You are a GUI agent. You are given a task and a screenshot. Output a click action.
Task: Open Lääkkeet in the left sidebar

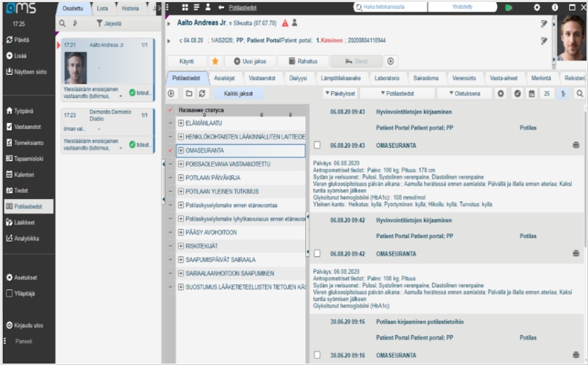coord(26,222)
